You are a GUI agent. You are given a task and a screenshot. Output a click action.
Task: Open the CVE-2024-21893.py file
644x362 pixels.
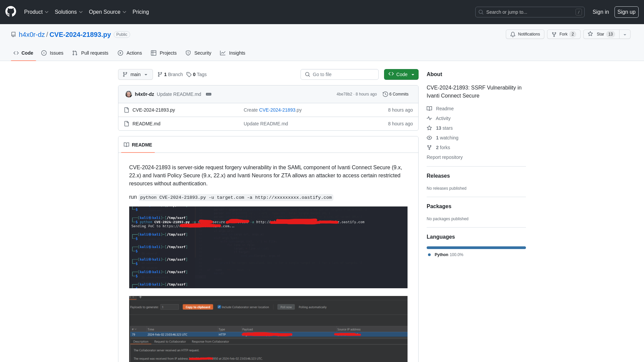(x=154, y=110)
